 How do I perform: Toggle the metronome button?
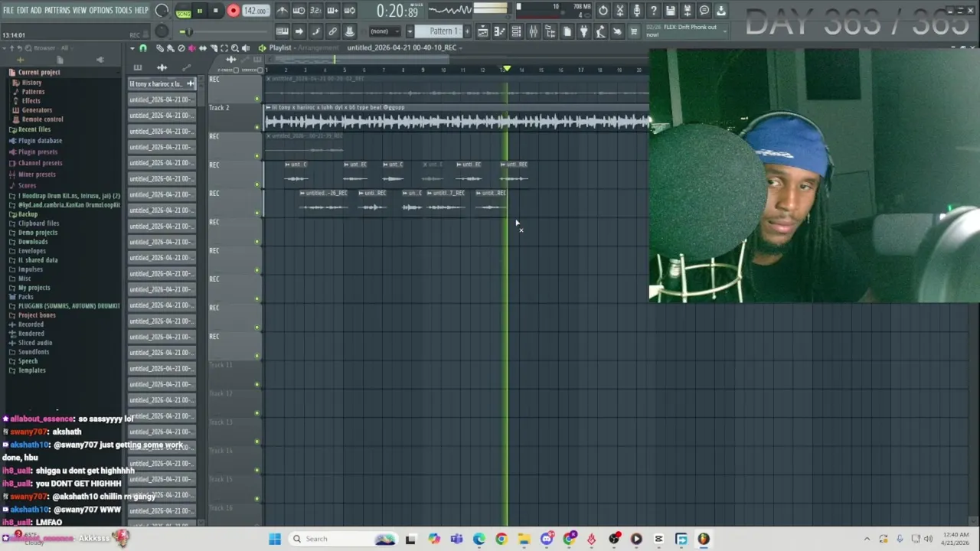(283, 11)
